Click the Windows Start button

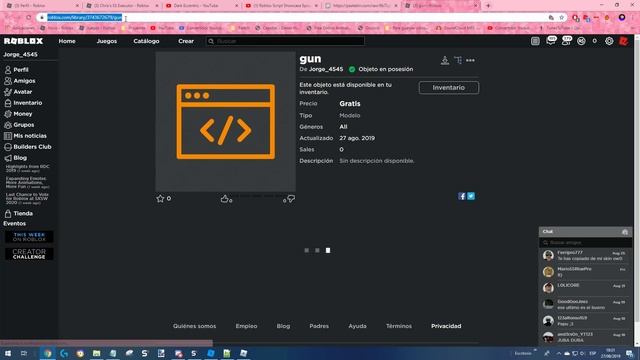click(8, 353)
